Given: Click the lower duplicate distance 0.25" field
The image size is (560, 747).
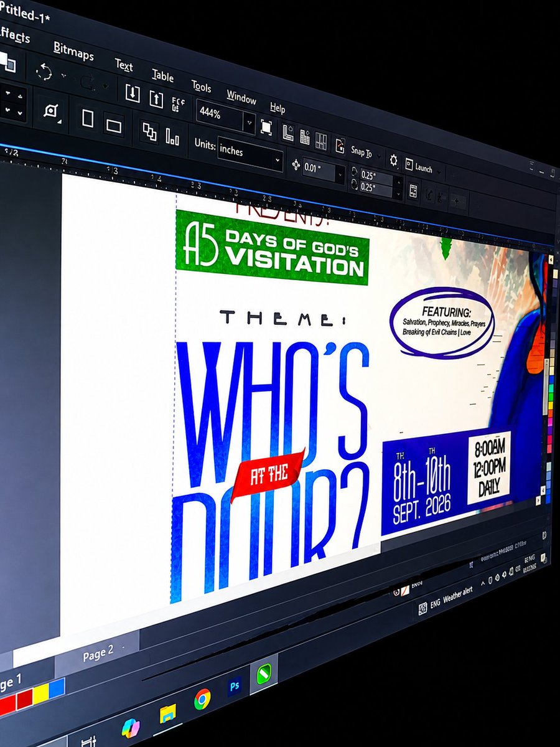Looking at the screenshot, I should pyautogui.click(x=376, y=187).
